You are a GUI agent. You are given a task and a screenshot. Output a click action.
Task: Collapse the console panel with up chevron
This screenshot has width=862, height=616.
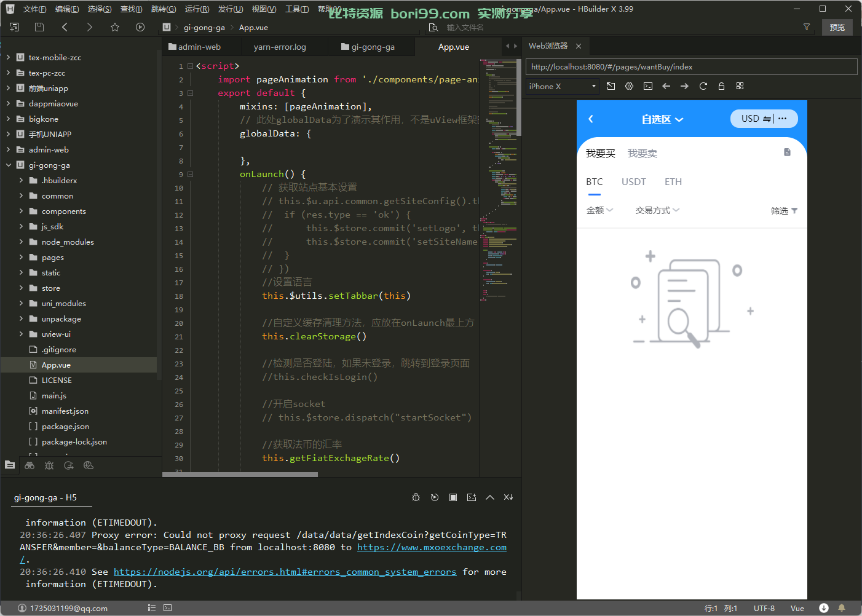(490, 497)
